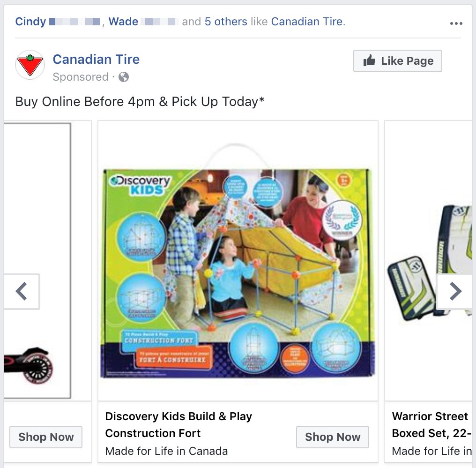Click Discovery Kids Build & Play title
Image resolution: width=476 pixels, height=468 pixels.
tap(178, 424)
